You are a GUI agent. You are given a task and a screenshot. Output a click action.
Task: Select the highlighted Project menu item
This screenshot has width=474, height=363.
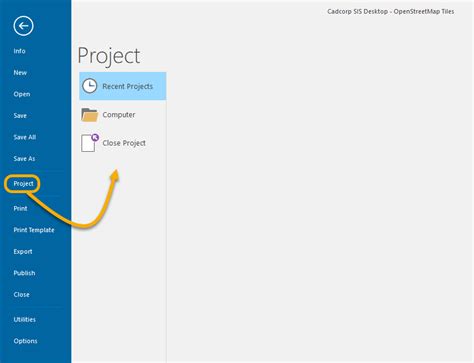point(23,184)
